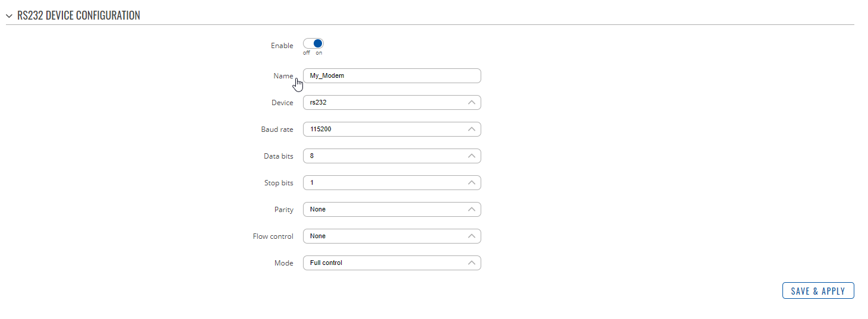Click the Name field containing My_Modem
This screenshot has width=868, height=319.
click(x=392, y=76)
